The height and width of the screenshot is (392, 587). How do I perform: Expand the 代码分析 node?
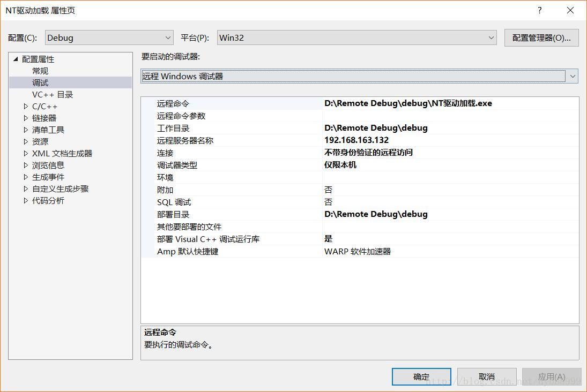click(x=25, y=200)
